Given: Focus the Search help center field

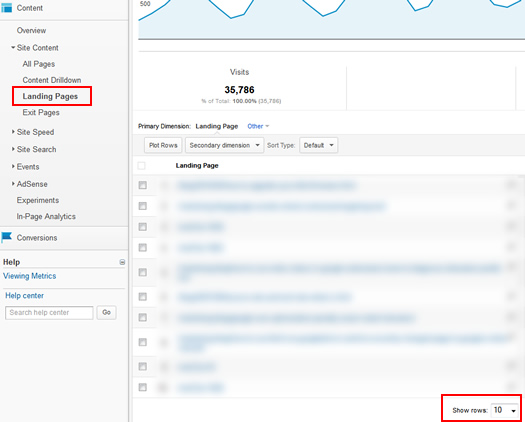Looking at the screenshot, I should point(49,312).
